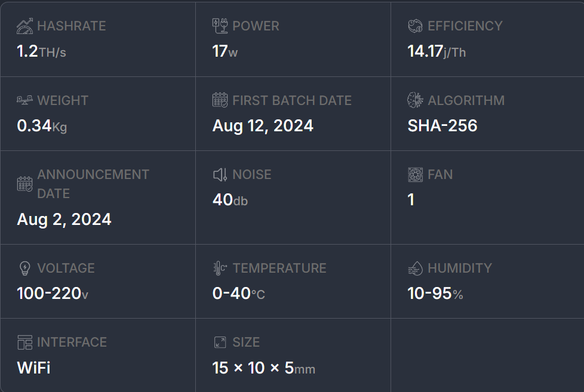
Task: Click the Hashrate chart icon
Action: coord(24,26)
